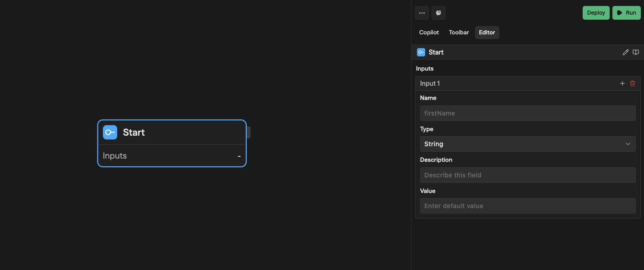Select the Editor tab

(487, 32)
